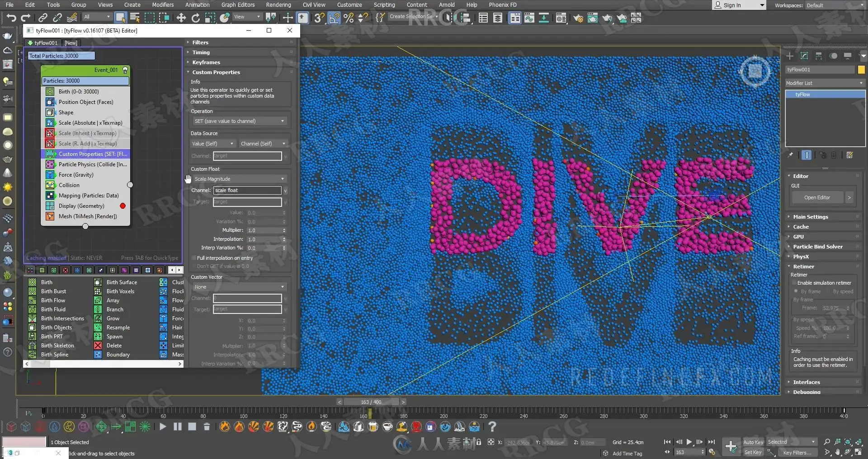
Task: Click the Play Animation button
Action: [x=689, y=442]
